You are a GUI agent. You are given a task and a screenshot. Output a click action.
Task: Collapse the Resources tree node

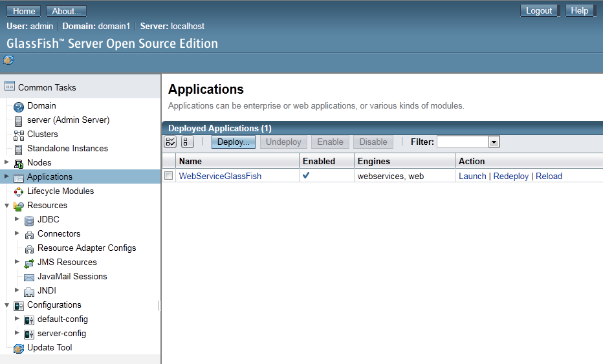[x=6, y=205]
